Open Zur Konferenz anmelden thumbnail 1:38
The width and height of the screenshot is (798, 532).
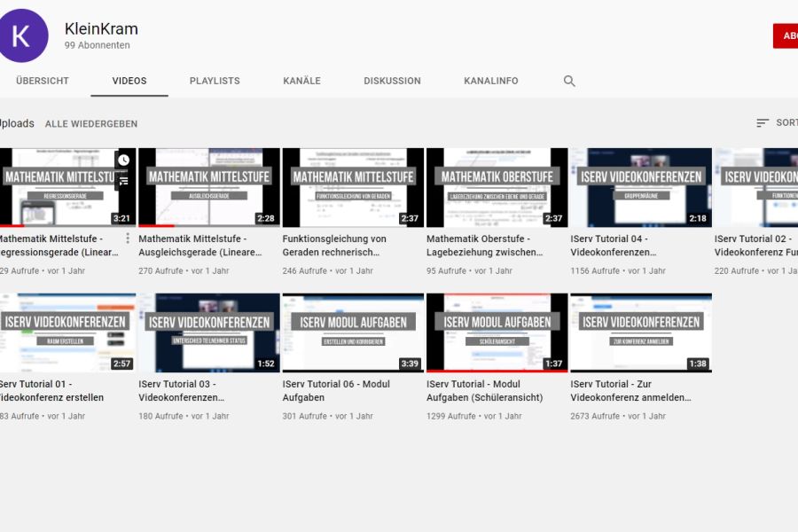coord(641,333)
